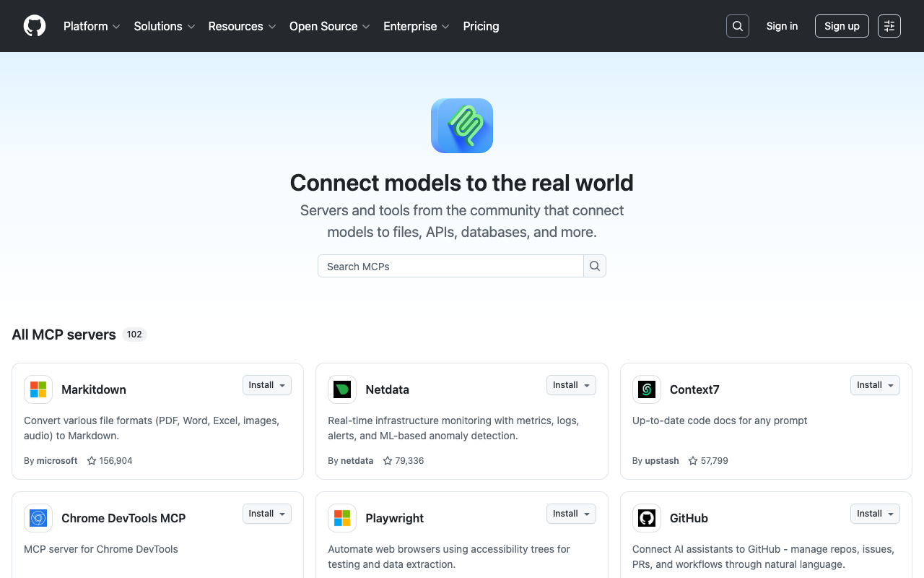Expand the Platform menu
924x578 pixels.
[x=91, y=26]
